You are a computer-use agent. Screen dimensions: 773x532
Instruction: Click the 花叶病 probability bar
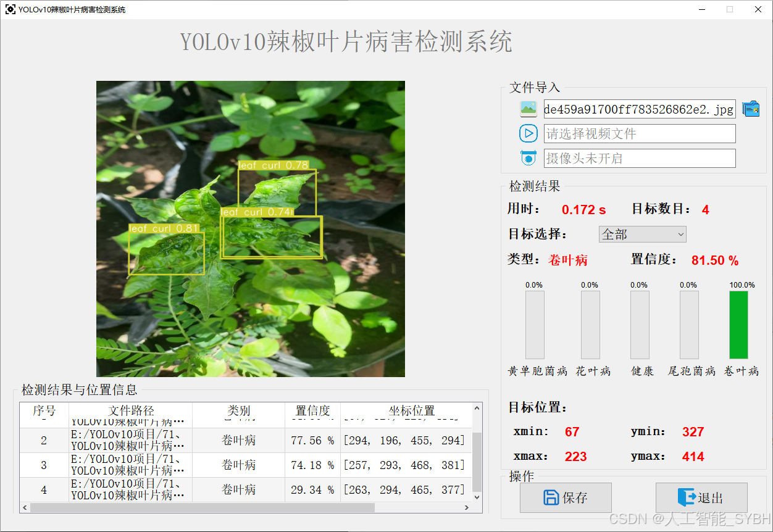[590, 325]
